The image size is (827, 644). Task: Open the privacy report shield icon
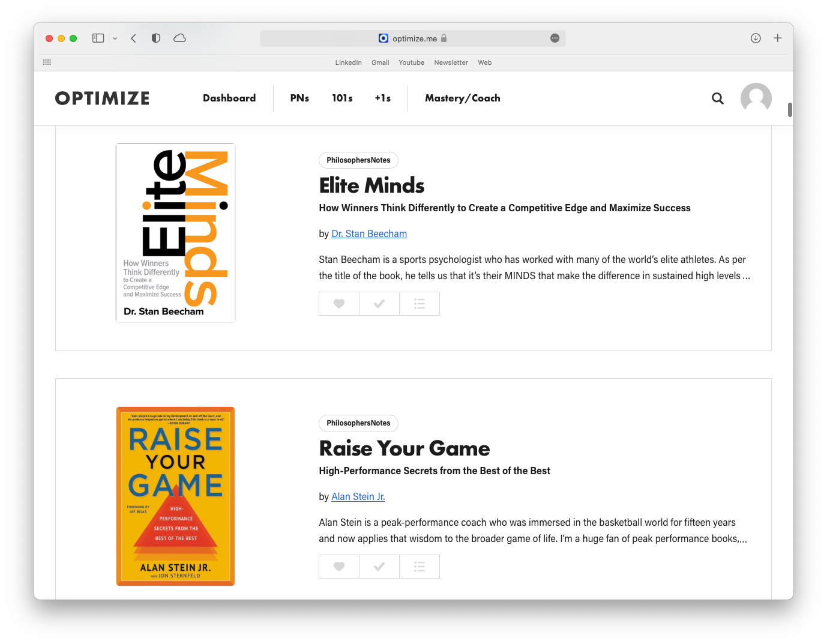[x=156, y=38]
